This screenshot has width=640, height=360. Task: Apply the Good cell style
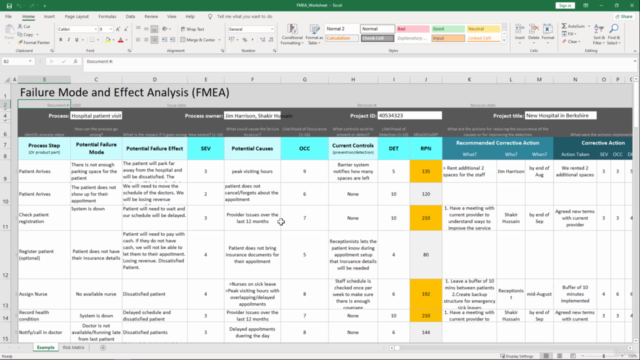click(448, 29)
